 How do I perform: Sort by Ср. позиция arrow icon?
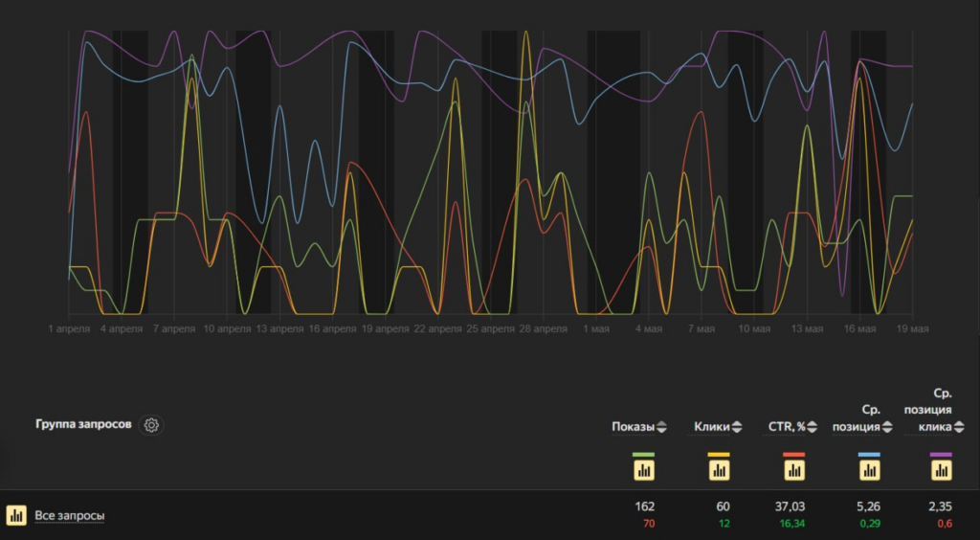(x=887, y=427)
